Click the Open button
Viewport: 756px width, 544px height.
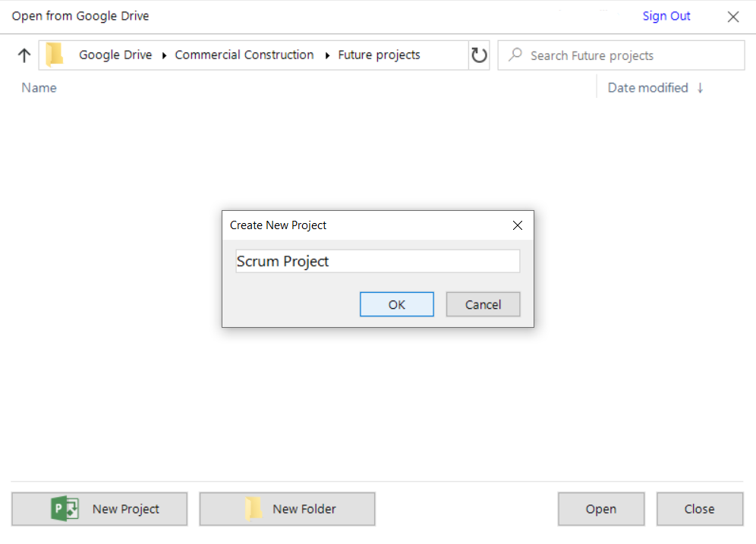pos(600,509)
